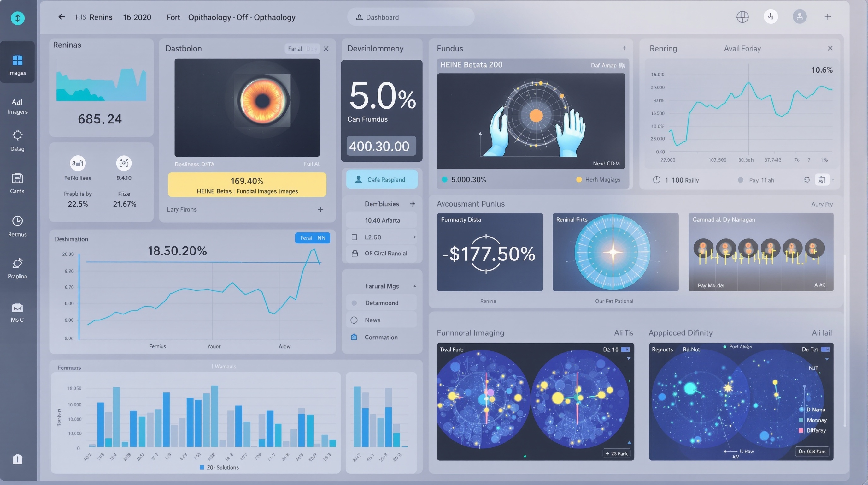Open the Reimus history clock icon
This screenshot has height=485, width=868.
[x=17, y=222]
